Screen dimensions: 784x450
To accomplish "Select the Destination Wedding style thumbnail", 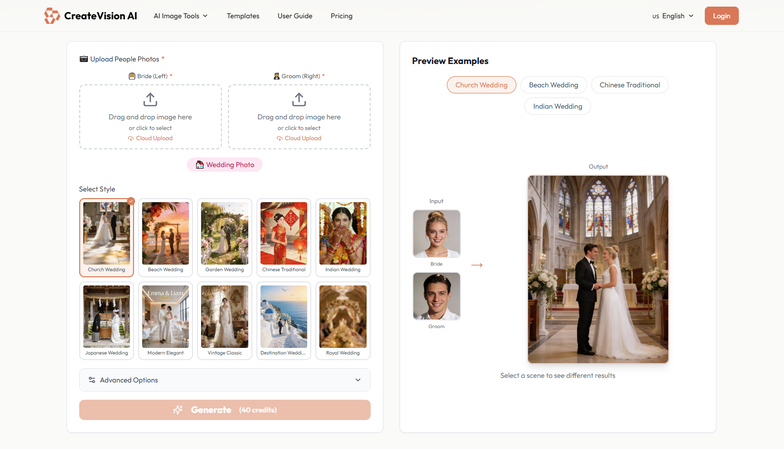I will pyautogui.click(x=284, y=320).
